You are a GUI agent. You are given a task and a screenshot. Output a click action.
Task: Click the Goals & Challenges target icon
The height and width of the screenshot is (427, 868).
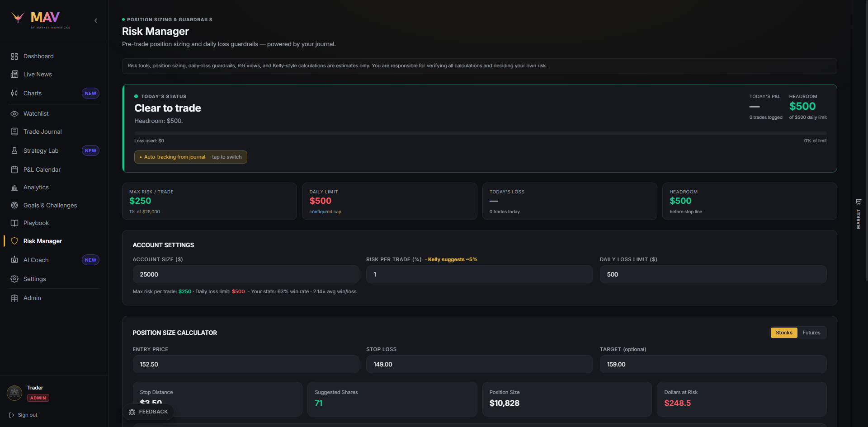tap(14, 206)
